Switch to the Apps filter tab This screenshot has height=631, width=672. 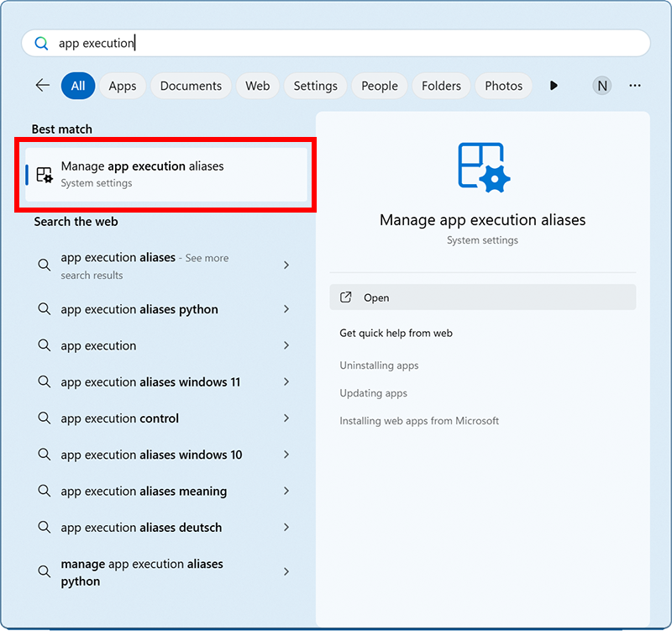coord(123,86)
